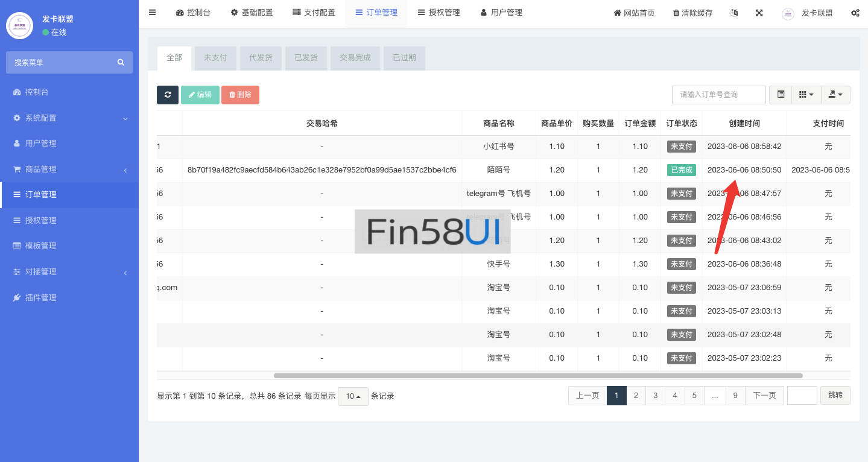
Task: Toggle the table card view button
Action: tap(781, 95)
